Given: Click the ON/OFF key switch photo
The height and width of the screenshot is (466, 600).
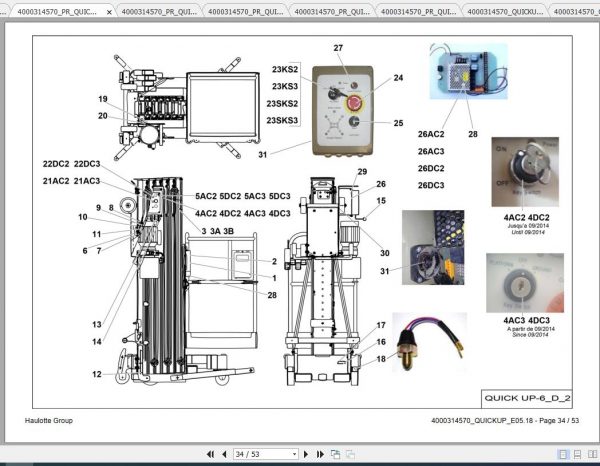Looking at the screenshot, I should click(525, 172).
